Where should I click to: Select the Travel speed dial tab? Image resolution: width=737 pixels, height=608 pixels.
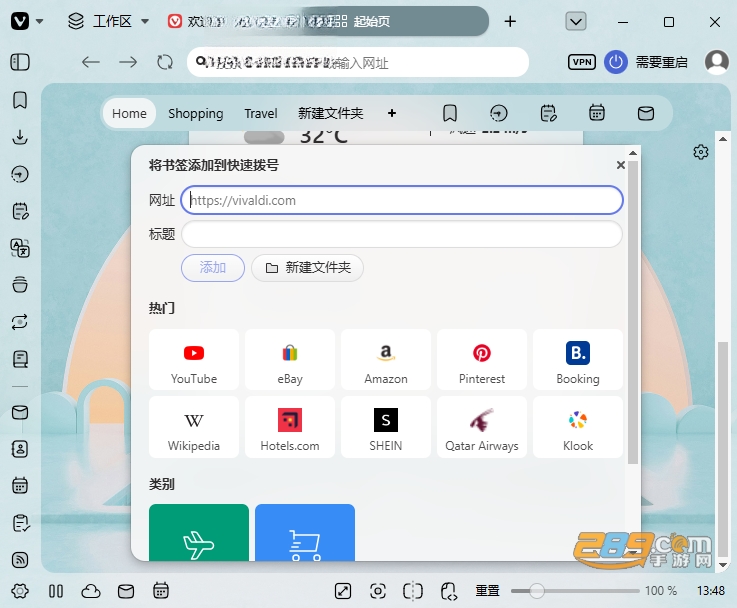click(261, 113)
